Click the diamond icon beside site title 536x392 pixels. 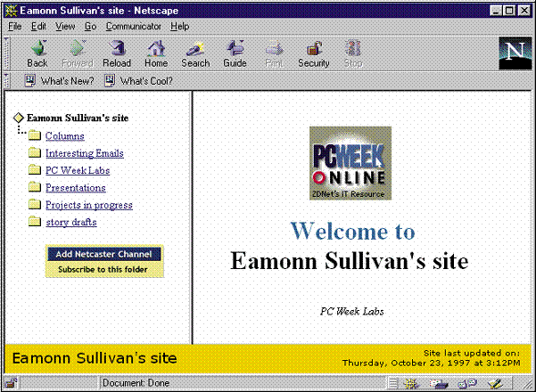coord(19,118)
